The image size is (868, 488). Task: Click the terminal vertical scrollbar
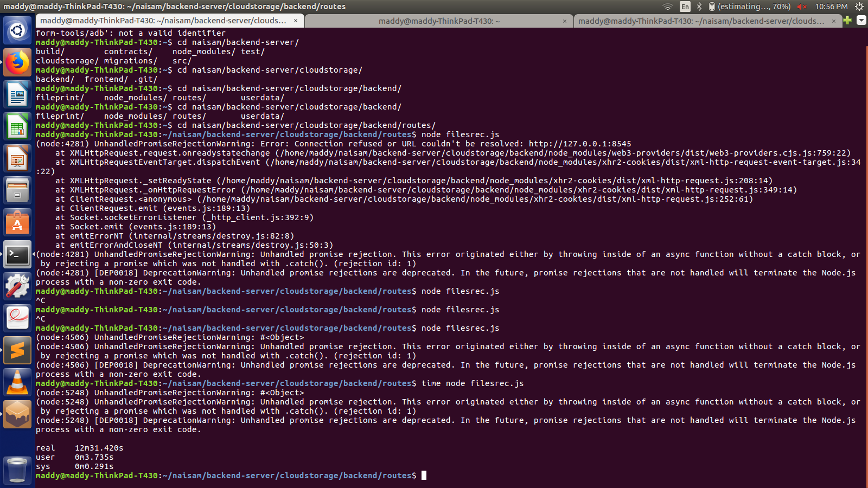coord(866,266)
